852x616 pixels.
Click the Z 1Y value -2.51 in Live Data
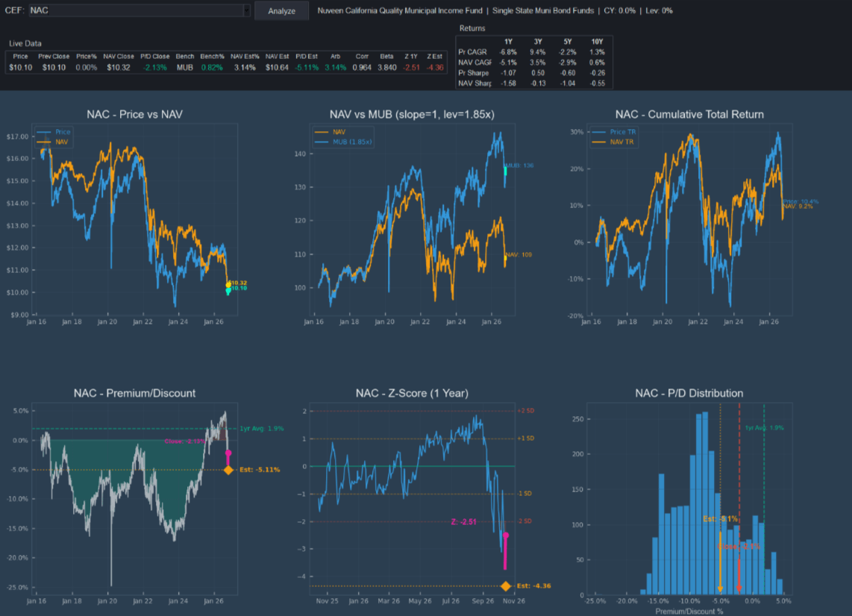411,67
